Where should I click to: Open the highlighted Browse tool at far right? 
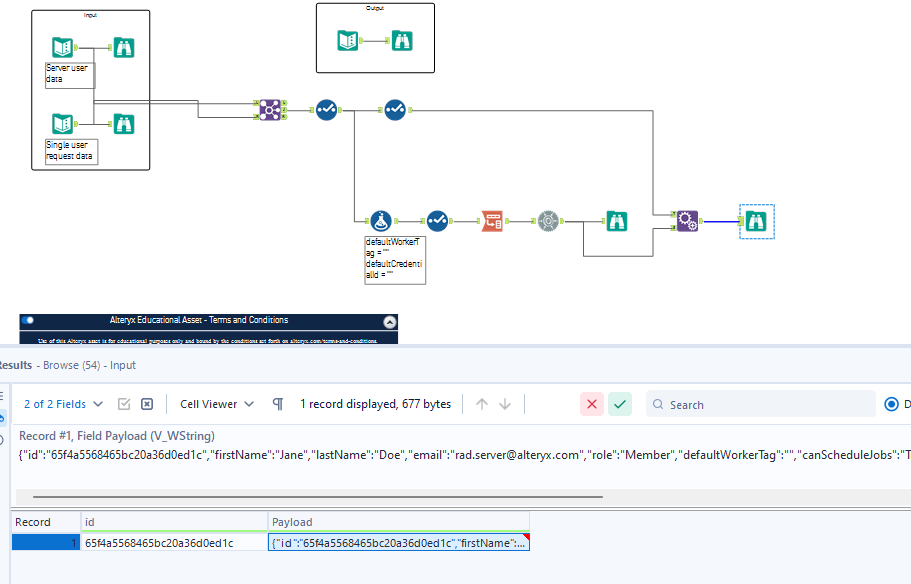757,221
